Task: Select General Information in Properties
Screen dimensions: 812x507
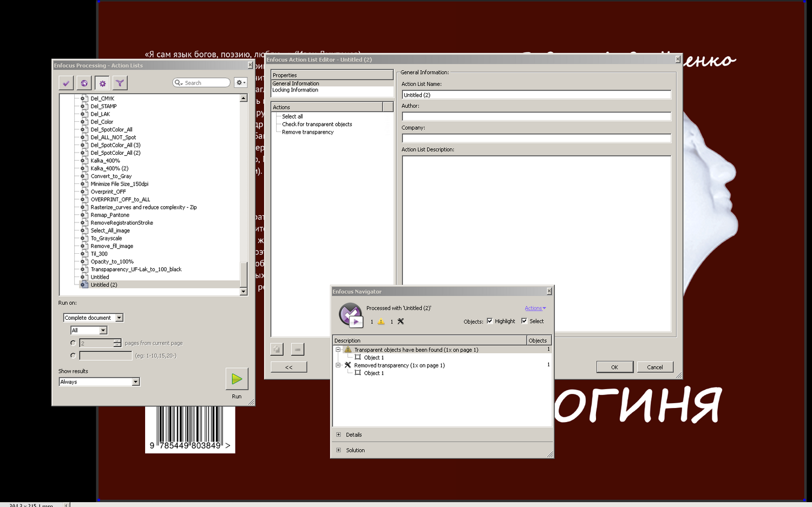Action: [296, 83]
